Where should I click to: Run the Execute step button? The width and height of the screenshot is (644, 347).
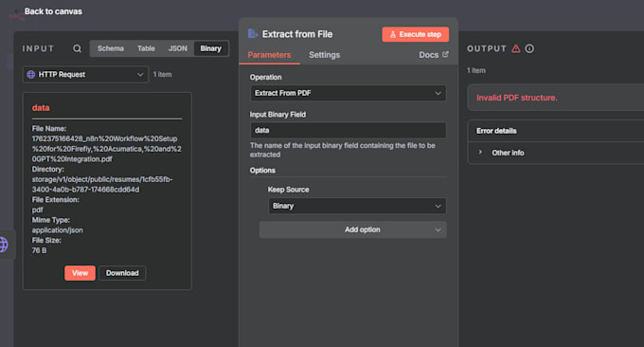click(415, 34)
